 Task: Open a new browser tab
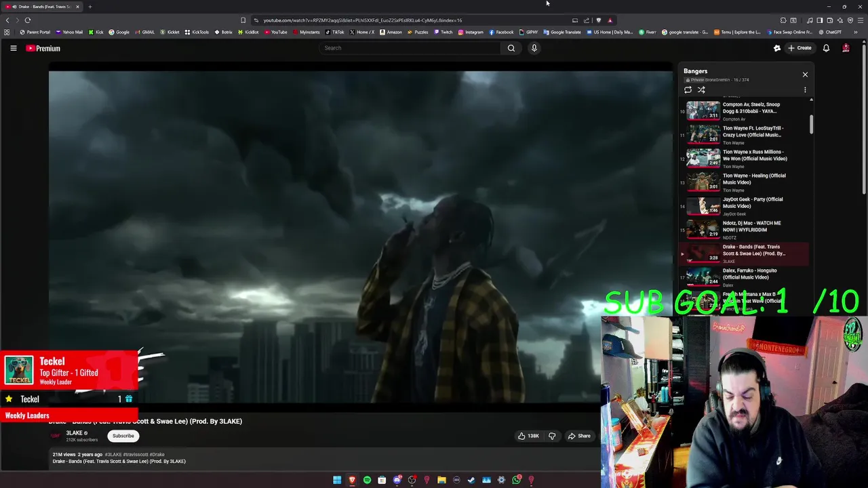coord(90,7)
